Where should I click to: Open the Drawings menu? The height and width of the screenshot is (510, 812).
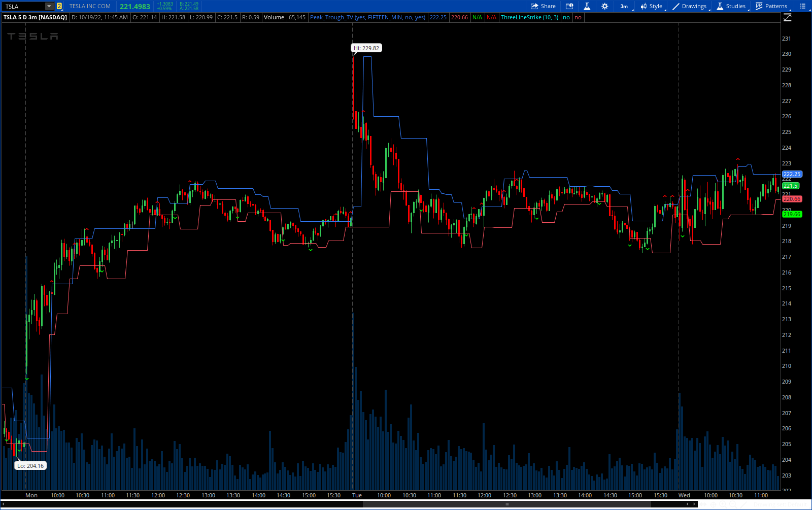point(690,7)
